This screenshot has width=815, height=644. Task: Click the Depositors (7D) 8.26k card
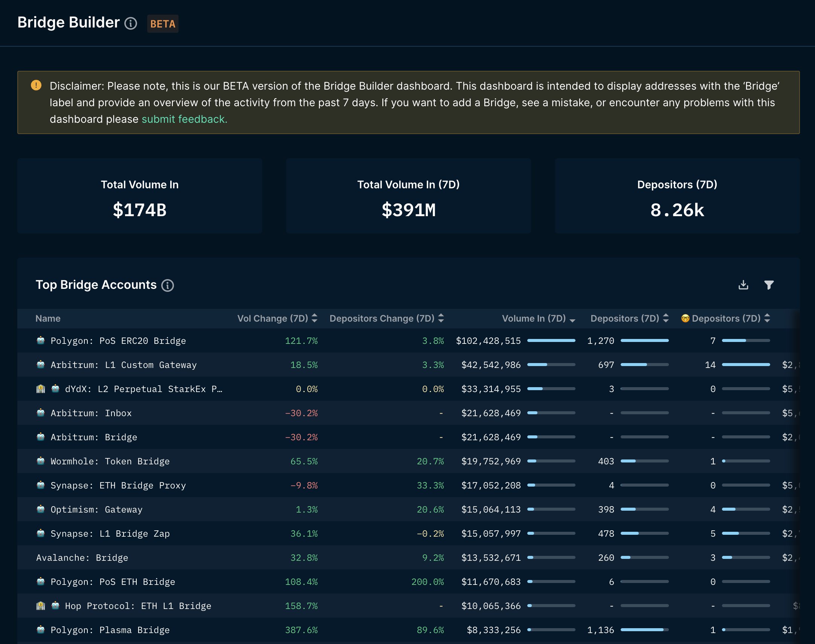tap(677, 196)
